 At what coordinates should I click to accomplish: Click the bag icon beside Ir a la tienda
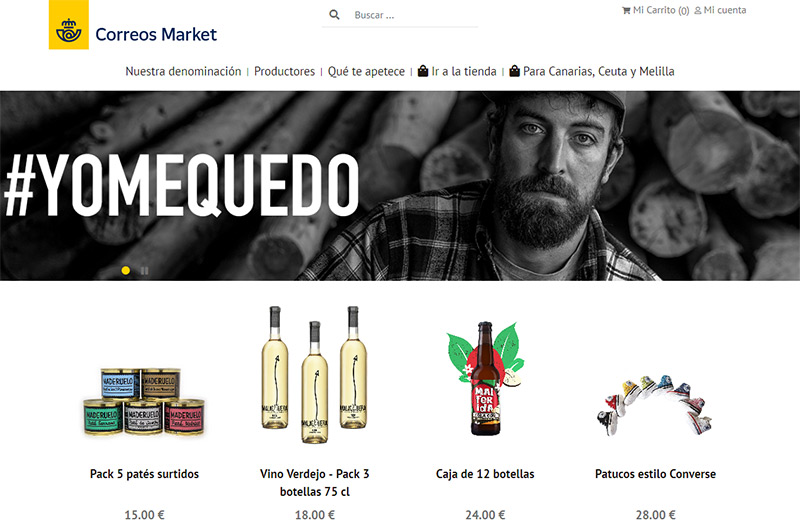[423, 71]
